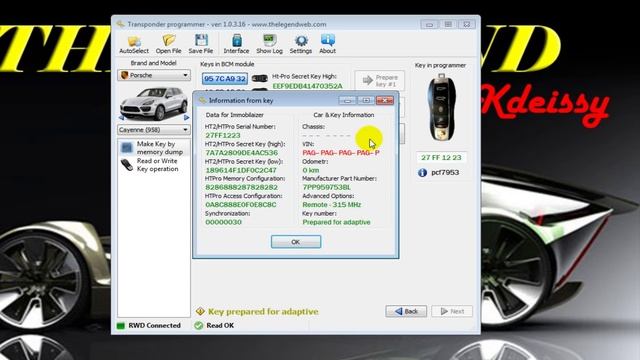Click secret key high value 7A7A2809DE4AC536
This screenshot has height=360, width=640.
click(x=242, y=153)
